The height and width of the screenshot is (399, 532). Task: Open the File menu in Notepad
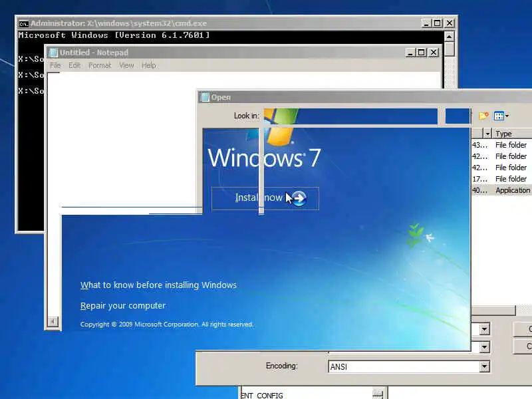tap(55, 65)
